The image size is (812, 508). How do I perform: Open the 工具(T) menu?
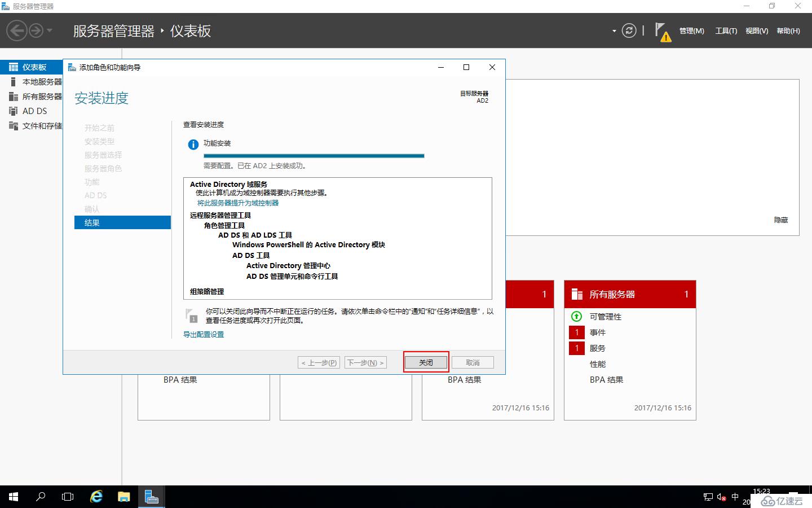[x=726, y=31]
